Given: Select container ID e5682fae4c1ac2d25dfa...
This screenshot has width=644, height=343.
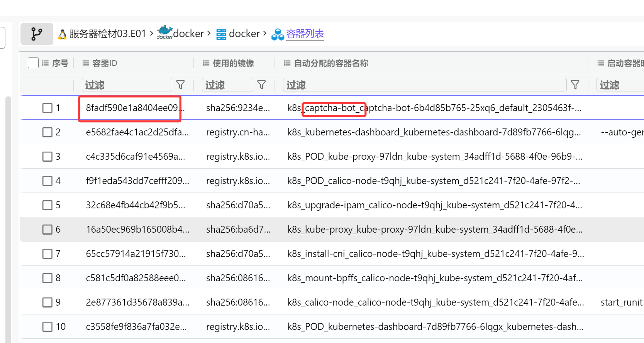Looking at the screenshot, I should [137, 132].
